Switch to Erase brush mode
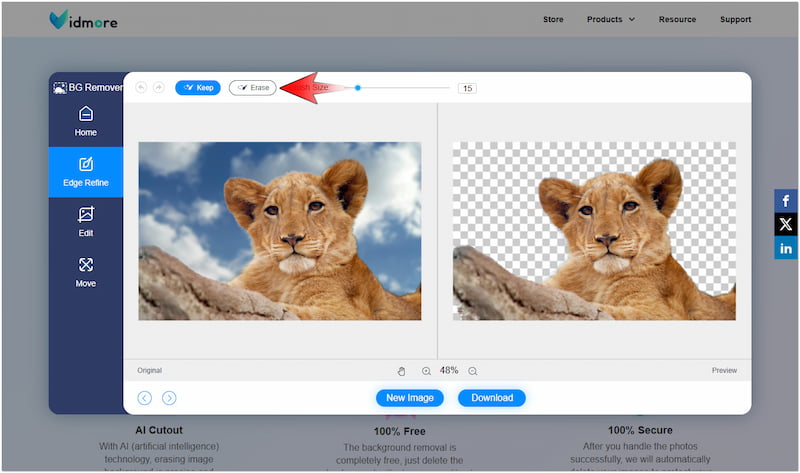The height and width of the screenshot is (473, 800). coord(252,88)
